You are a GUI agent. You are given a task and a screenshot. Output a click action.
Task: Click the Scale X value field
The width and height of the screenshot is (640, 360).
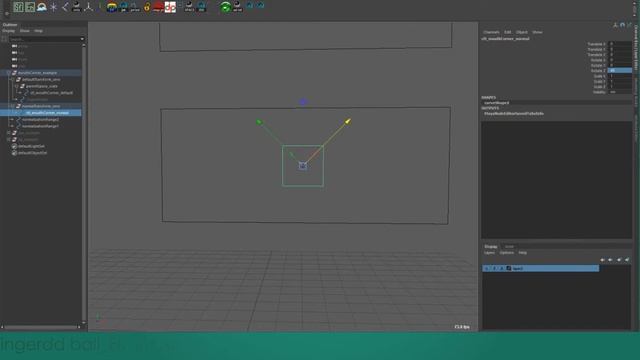pyautogui.click(x=620, y=76)
